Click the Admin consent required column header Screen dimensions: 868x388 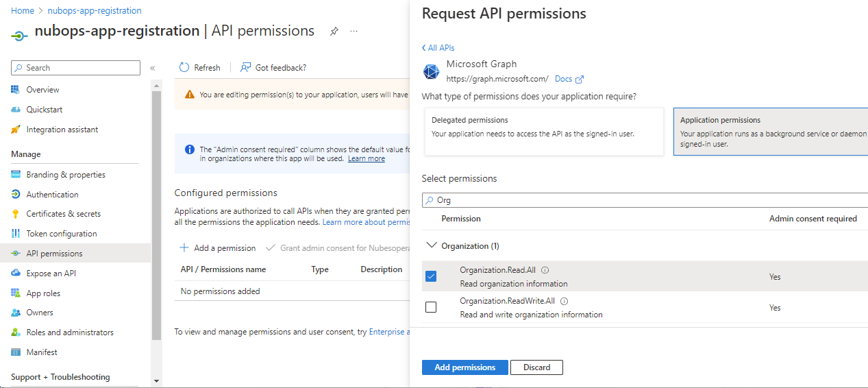(813, 219)
